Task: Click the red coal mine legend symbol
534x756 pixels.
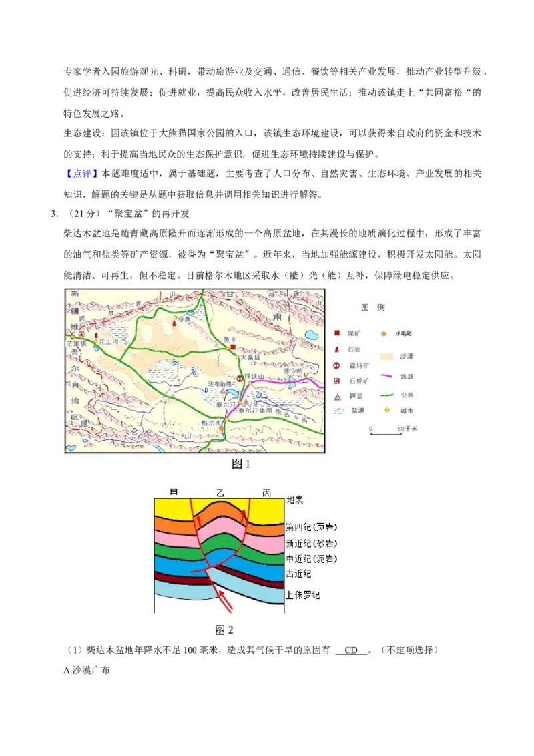Action: pos(337,333)
